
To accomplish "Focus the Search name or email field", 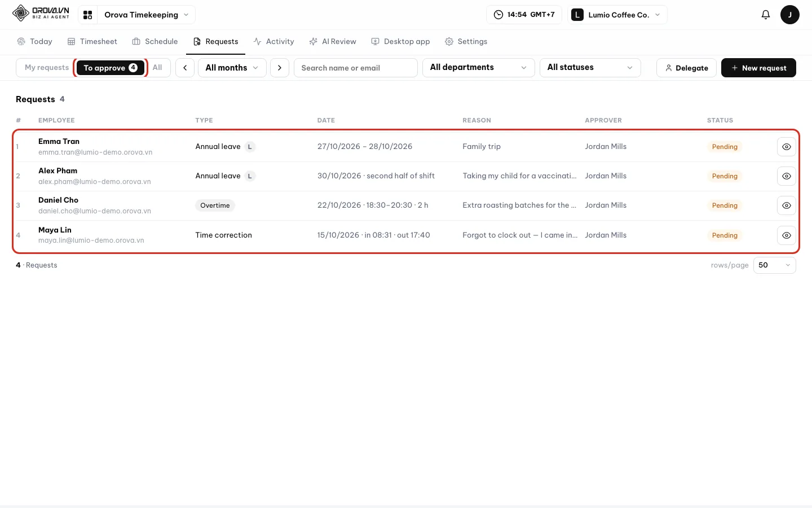I will 356,68.
